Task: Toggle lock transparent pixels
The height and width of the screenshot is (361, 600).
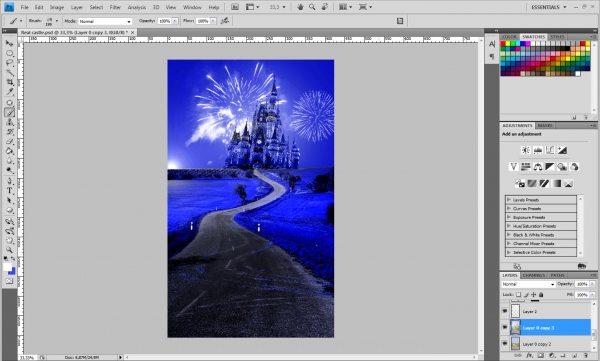Action: (x=518, y=295)
